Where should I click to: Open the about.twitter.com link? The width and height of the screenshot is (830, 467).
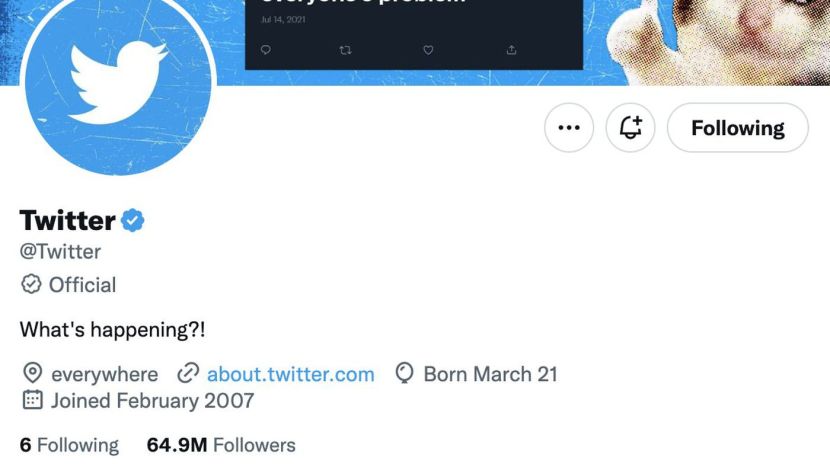click(x=291, y=374)
